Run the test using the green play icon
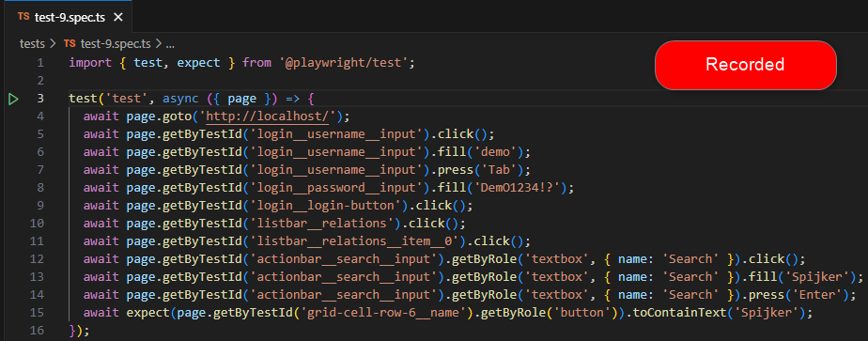 point(14,99)
